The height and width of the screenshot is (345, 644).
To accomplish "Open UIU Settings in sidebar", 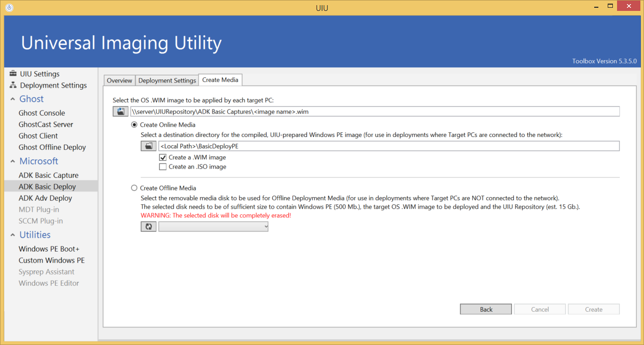I will [39, 74].
